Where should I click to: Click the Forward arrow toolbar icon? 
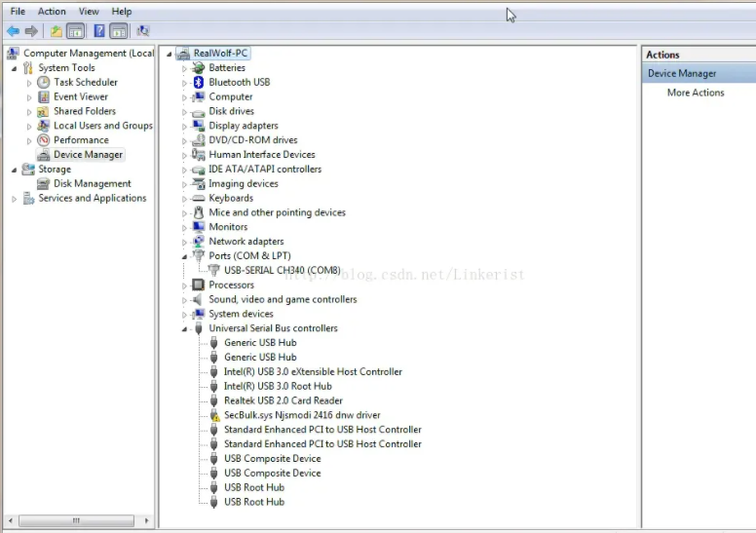[31, 31]
